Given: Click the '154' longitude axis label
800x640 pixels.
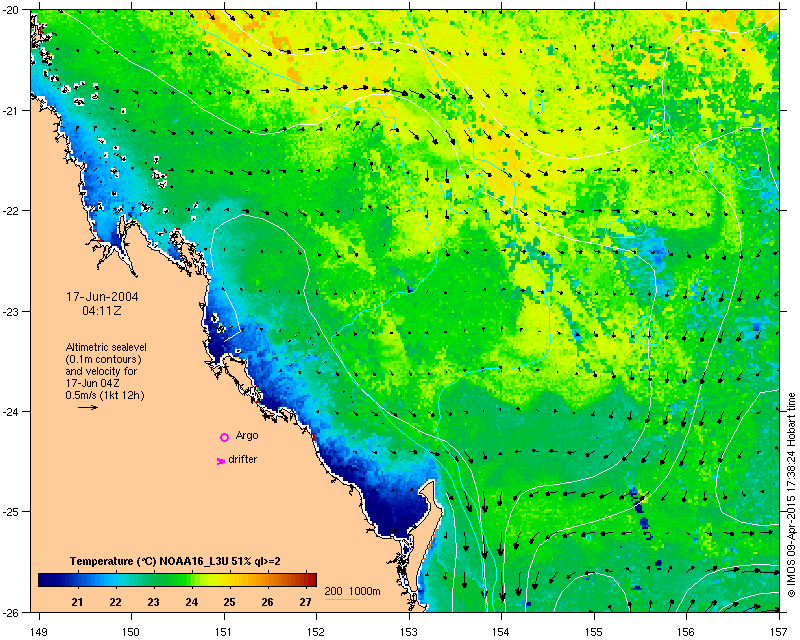Looking at the screenshot, I should (502, 632).
